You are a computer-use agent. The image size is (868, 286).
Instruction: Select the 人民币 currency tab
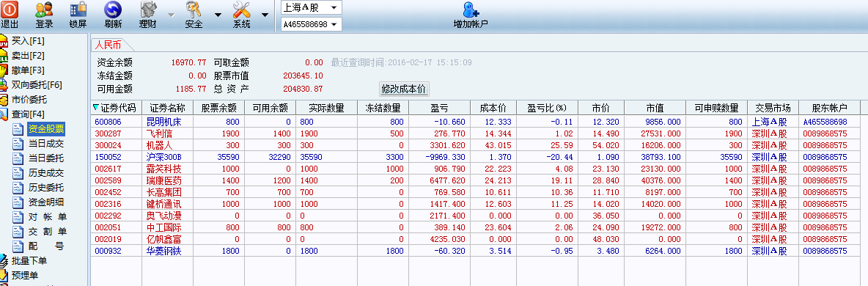[x=108, y=45]
